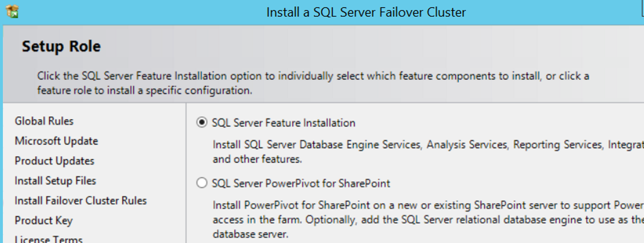Click the "SQL Server Feature Installation" label text
Viewport: 644px width, 243px height.
point(284,123)
